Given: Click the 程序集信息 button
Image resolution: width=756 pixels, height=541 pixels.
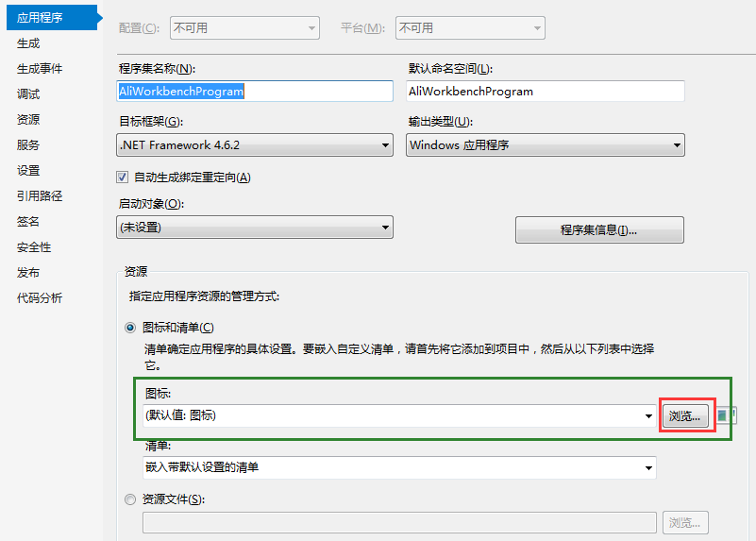Looking at the screenshot, I should (599, 230).
